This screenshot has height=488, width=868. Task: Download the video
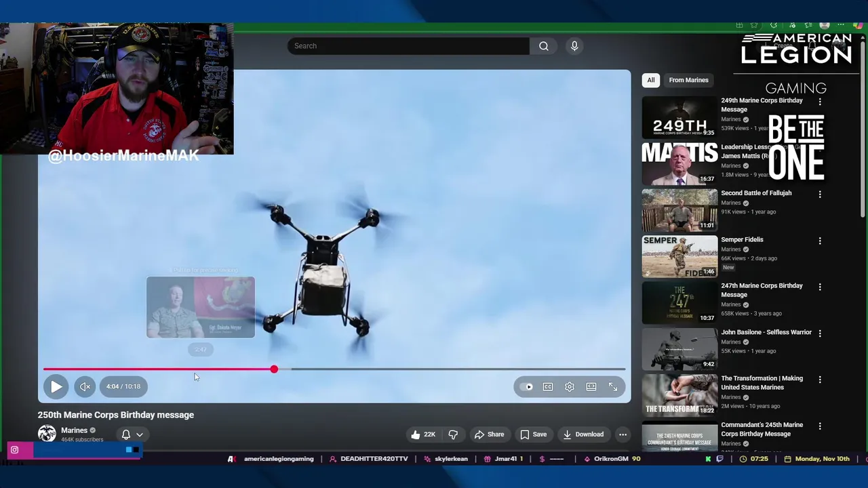pos(583,434)
